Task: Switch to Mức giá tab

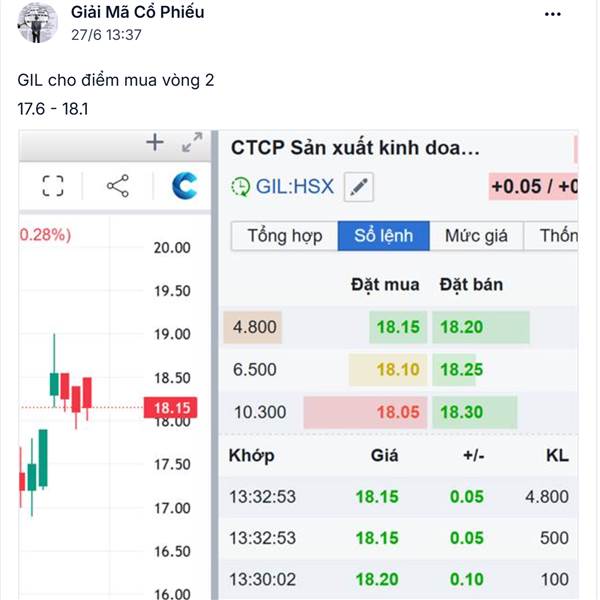Action: pos(476,236)
